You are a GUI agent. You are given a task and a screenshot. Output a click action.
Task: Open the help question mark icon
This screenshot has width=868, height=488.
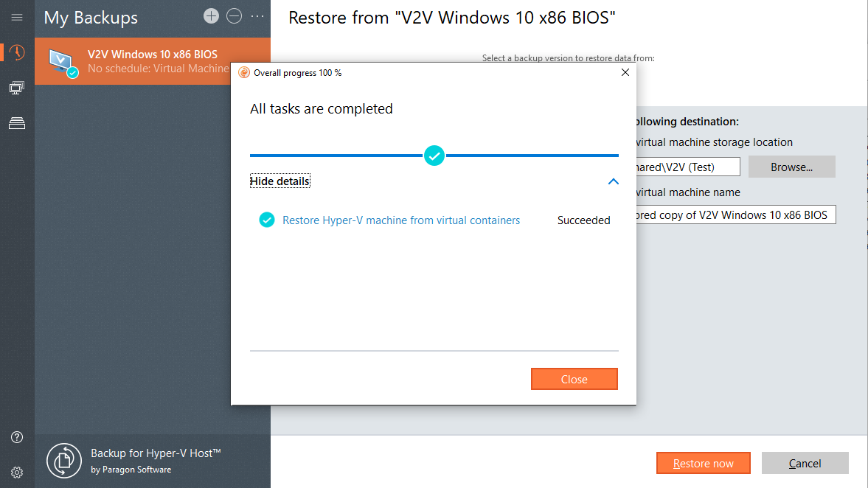click(x=17, y=437)
